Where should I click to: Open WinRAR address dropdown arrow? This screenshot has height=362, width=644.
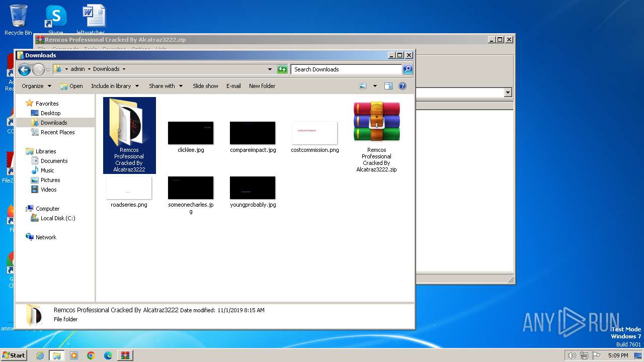[508, 93]
